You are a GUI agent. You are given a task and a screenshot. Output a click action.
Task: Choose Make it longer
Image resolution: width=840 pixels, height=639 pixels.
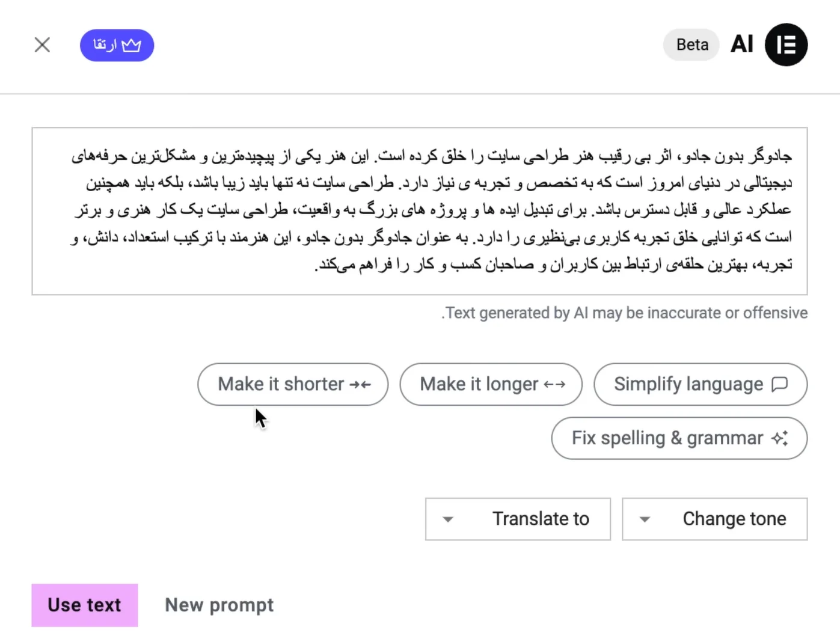491,385
